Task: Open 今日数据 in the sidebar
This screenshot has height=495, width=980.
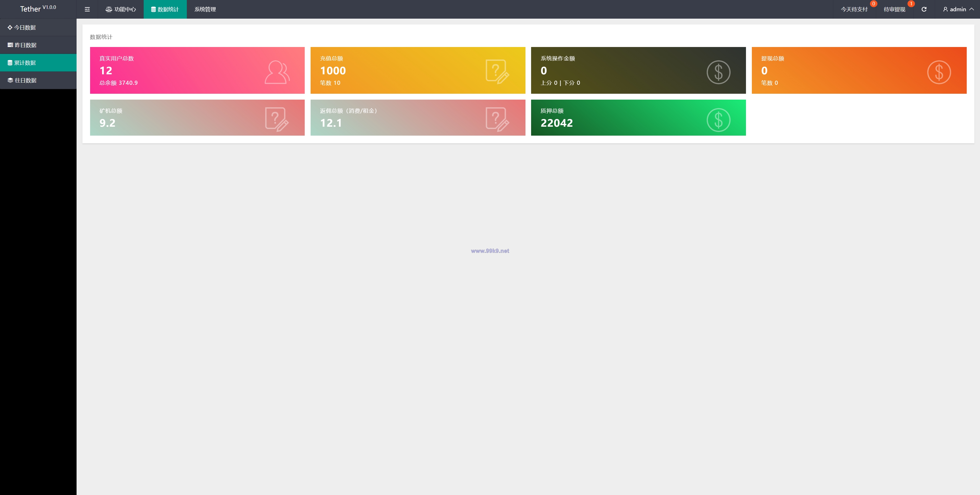Action: [38, 27]
